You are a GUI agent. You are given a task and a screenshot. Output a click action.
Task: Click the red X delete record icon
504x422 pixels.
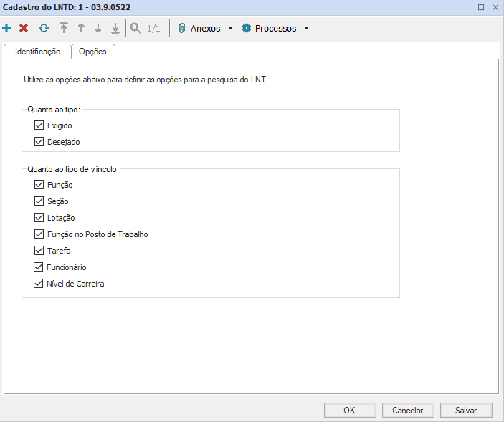[x=24, y=29]
